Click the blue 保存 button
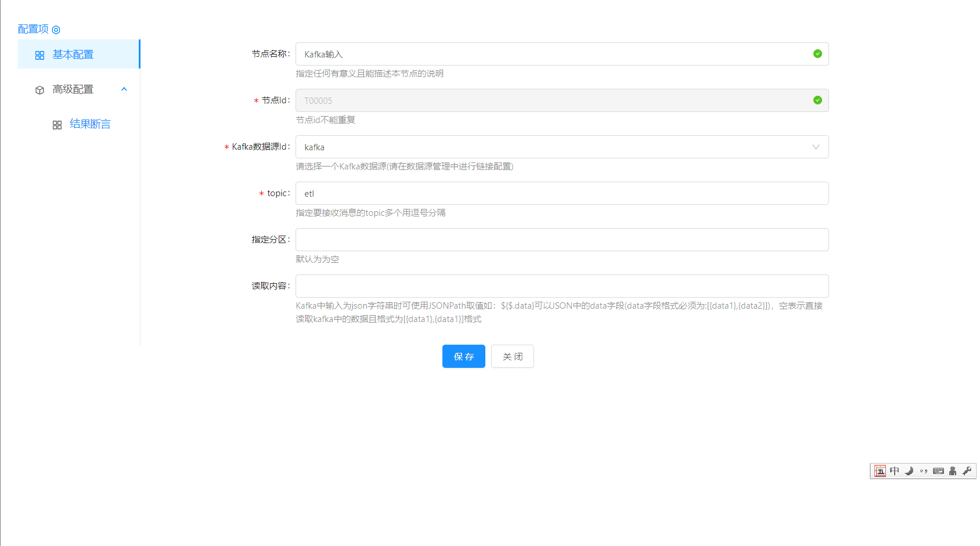The height and width of the screenshot is (546, 980). pyautogui.click(x=463, y=356)
